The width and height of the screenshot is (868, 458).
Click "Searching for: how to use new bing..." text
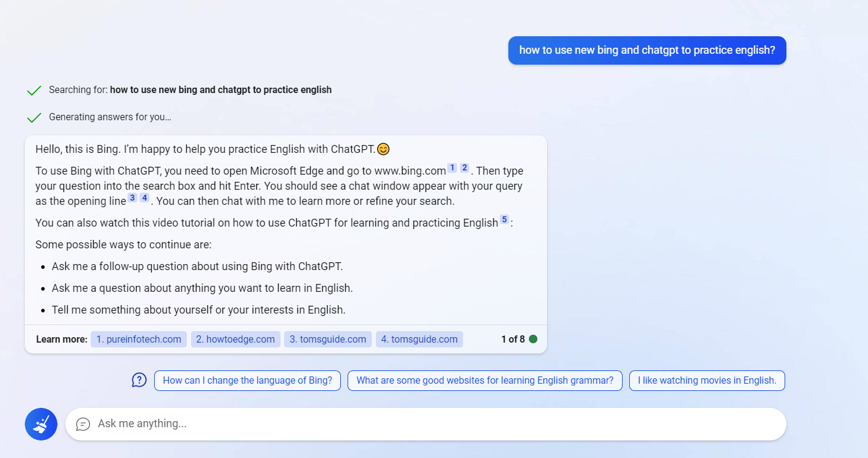190,90
